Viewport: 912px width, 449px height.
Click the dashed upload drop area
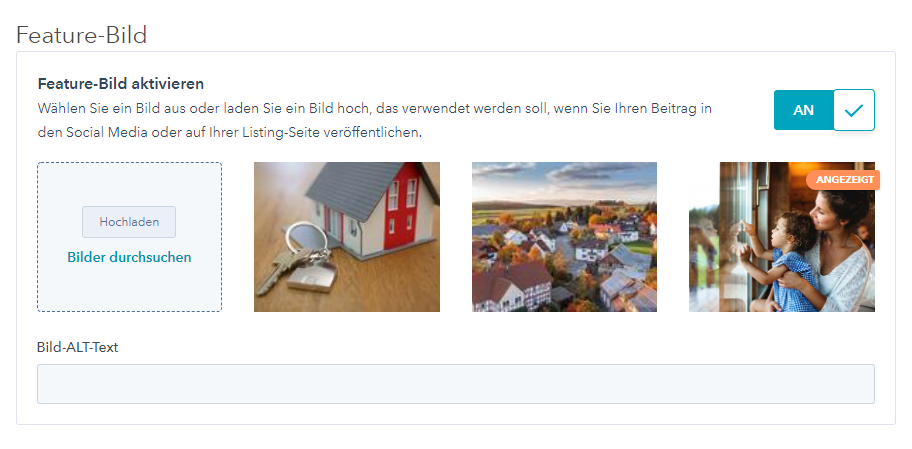129,237
